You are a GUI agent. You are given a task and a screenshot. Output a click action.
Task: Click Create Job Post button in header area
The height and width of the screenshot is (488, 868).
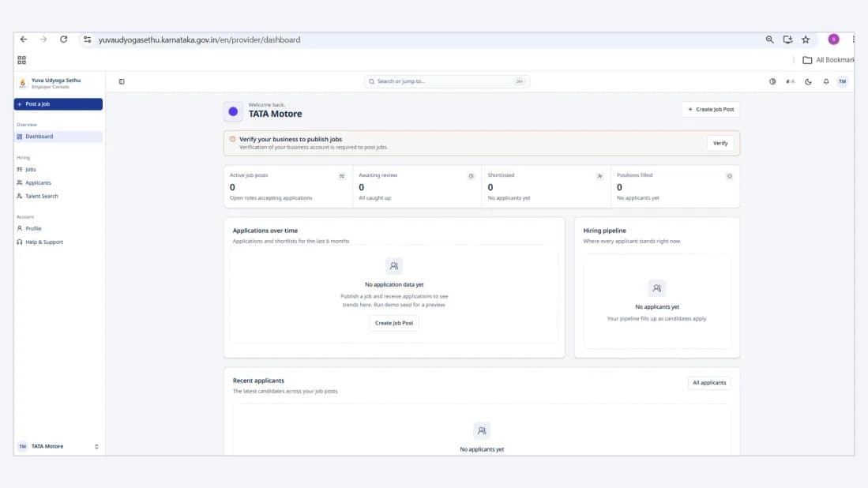[x=711, y=110]
